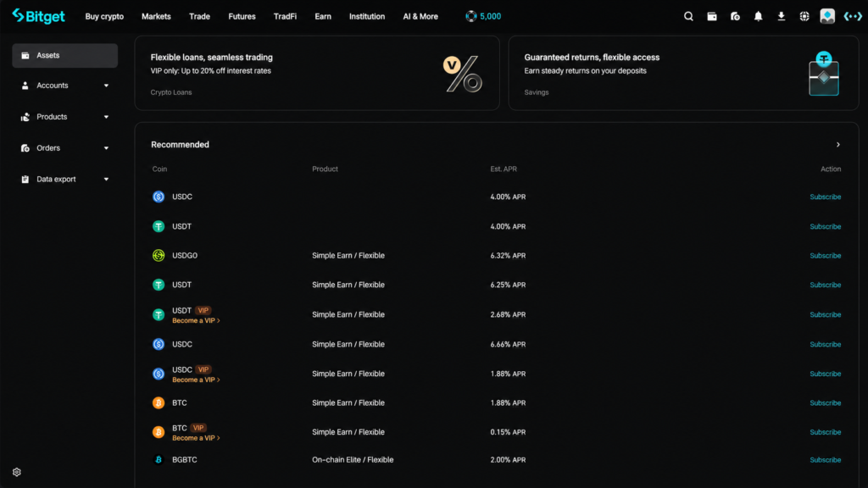The width and height of the screenshot is (868, 488).
Task: Click the 2.00% APR value
Action: click(508, 460)
